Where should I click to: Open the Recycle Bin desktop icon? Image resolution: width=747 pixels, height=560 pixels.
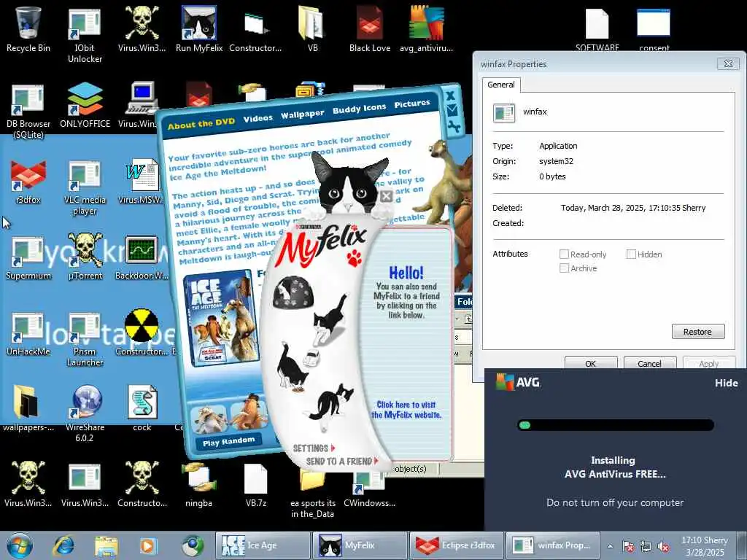pyautogui.click(x=28, y=29)
